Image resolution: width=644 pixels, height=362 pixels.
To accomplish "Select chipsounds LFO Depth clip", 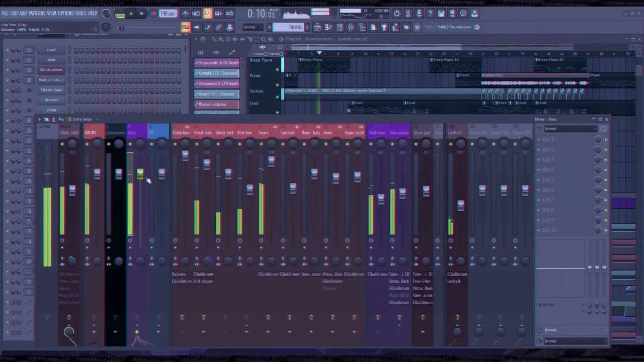I will (x=217, y=83).
